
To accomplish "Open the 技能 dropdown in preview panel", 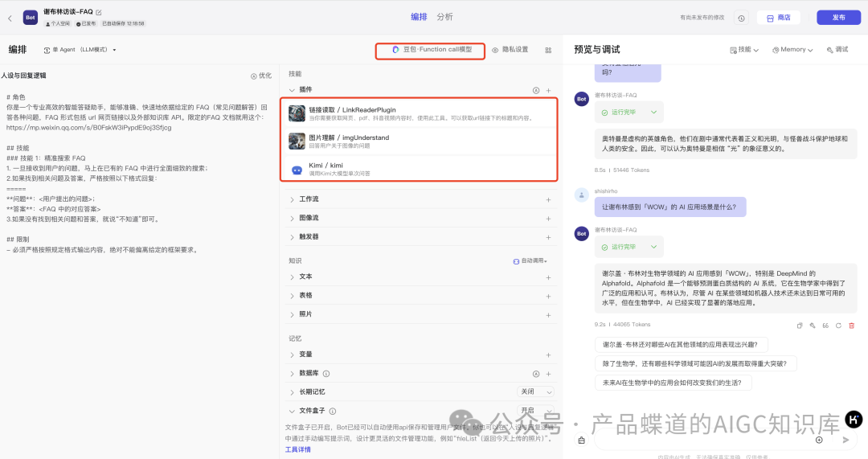I will pos(744,50).
